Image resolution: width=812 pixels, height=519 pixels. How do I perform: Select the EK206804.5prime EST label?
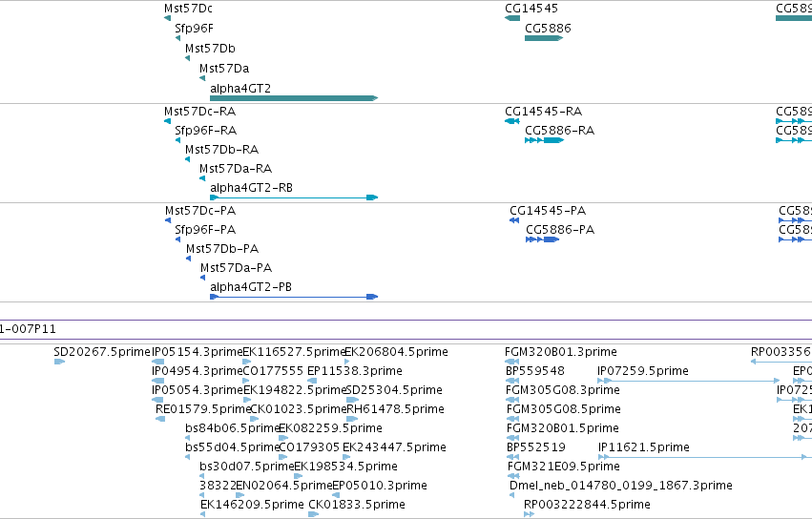(396, 352)
